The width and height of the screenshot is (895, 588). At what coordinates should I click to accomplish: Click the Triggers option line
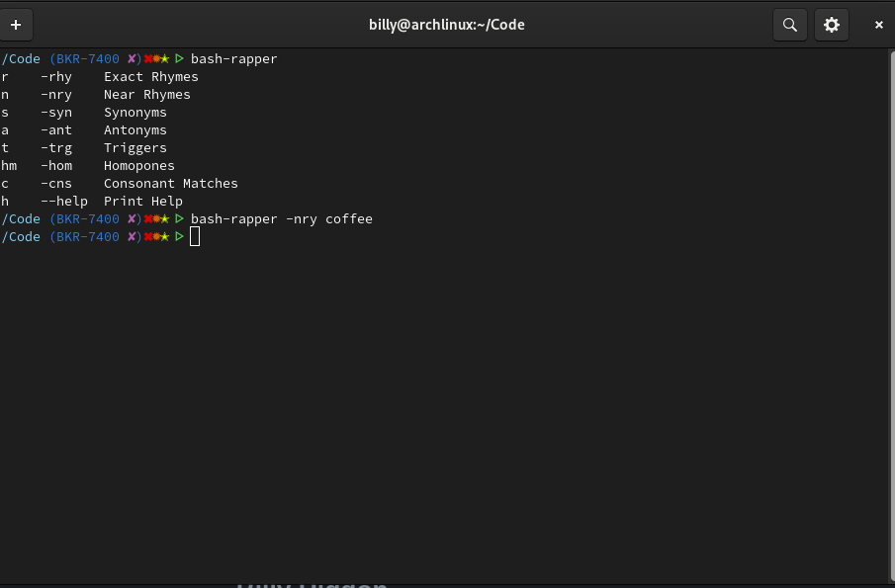[84, 147]
